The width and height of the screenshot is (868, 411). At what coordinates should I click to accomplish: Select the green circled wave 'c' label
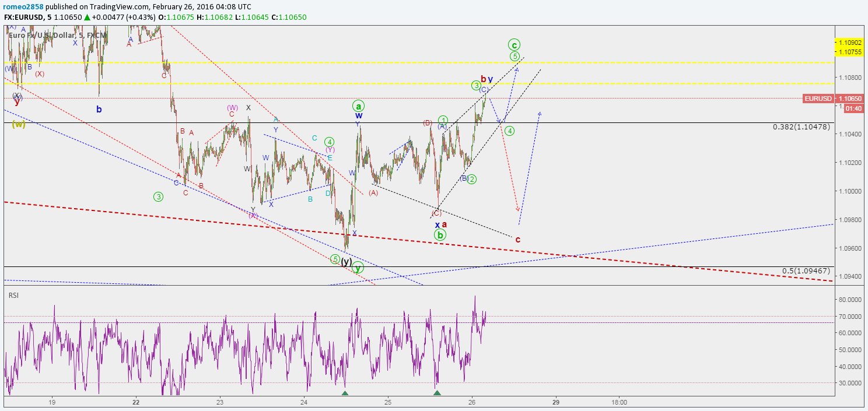pyautogui.click(x=513, y=44)
